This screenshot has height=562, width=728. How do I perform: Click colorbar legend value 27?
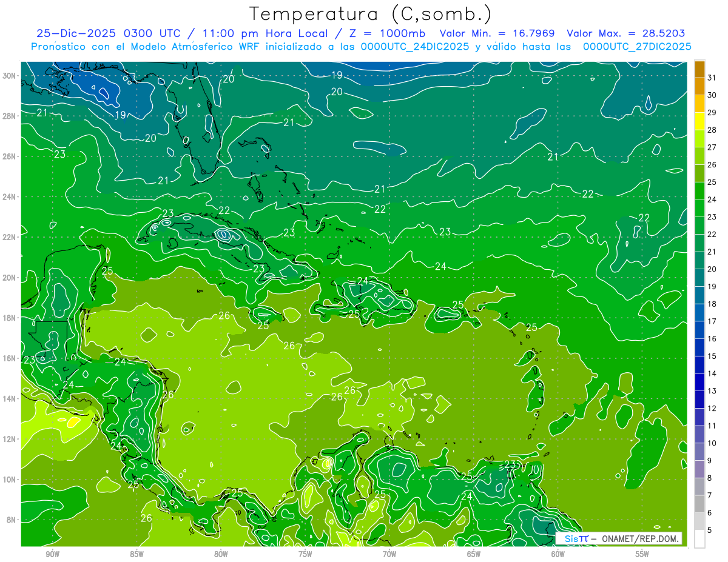[712, 147]
